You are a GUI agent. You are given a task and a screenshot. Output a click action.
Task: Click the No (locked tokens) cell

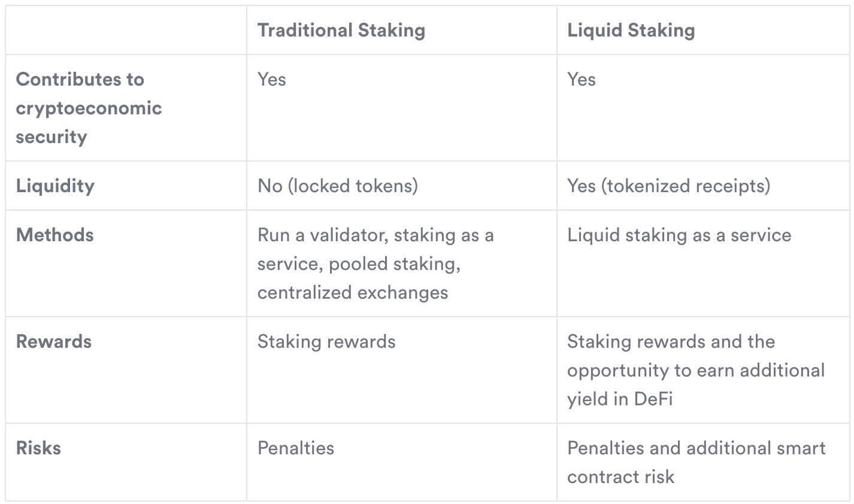[337, 186]
